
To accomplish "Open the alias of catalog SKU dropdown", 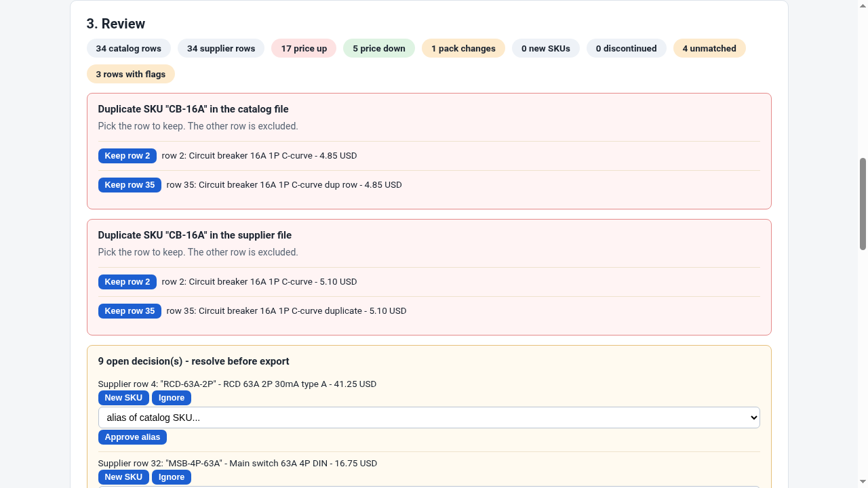I will [429, 418].
